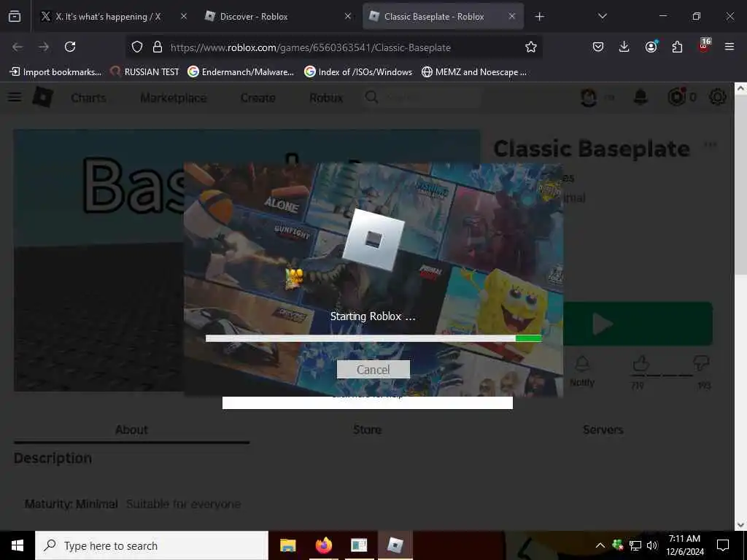747x560 pixels.
Task: Open the Windows Start menu
Action: 18,545
